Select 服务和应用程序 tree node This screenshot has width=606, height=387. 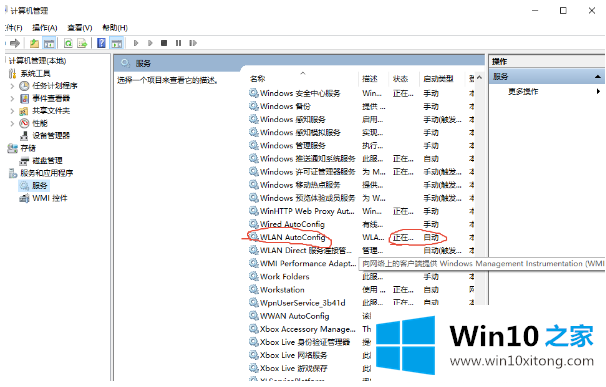47,173
